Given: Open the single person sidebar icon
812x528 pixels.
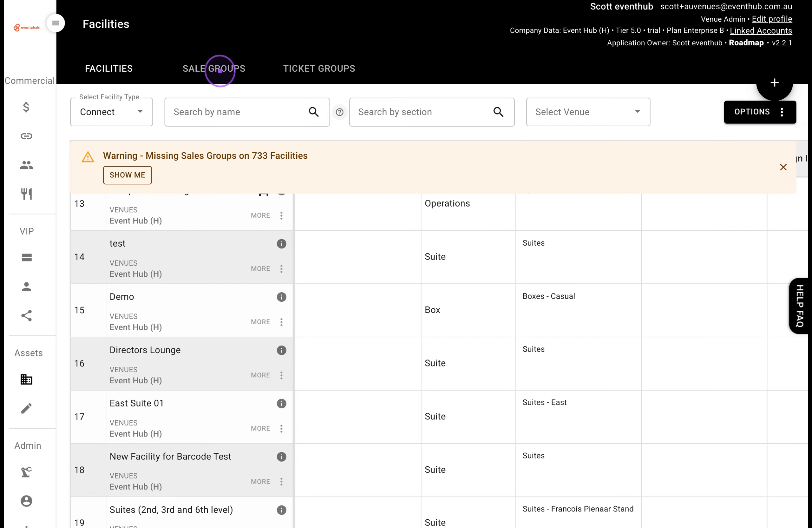Looking at the screenshot, I should coord(26,287).
